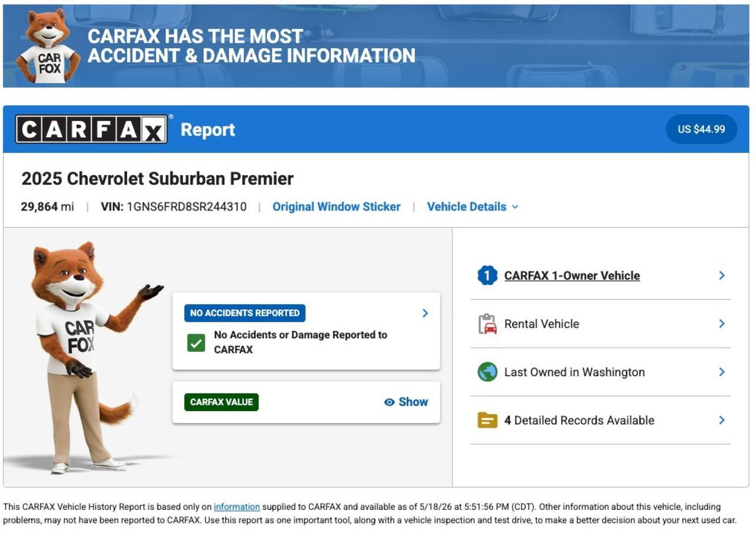Click the NO ACCIDENTS REPORTED badge
Image resolution: width=756 pixels, height=541 pixels.
click(245, 313)
